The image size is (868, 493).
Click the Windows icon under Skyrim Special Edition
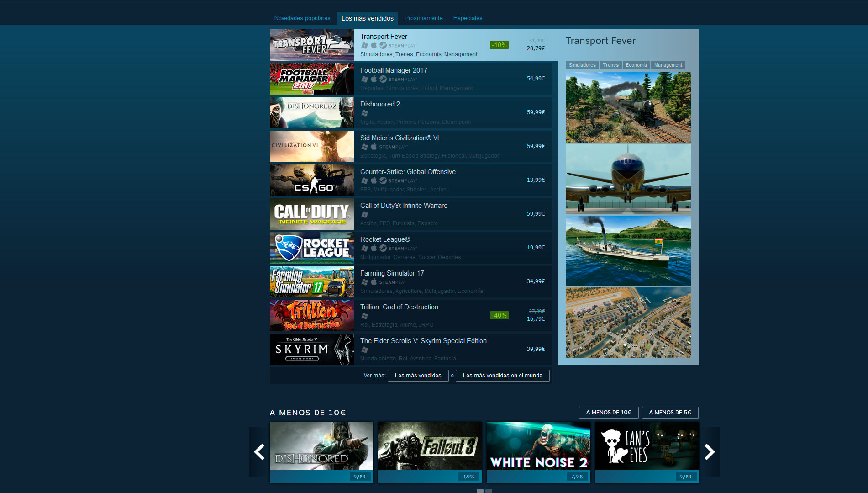[364, 350]
